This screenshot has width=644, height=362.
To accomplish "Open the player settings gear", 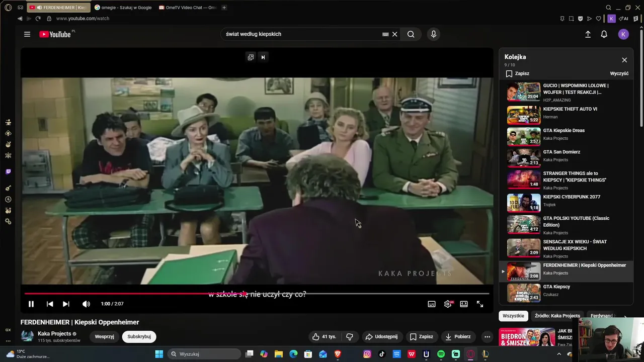I will tap(448, 304).
